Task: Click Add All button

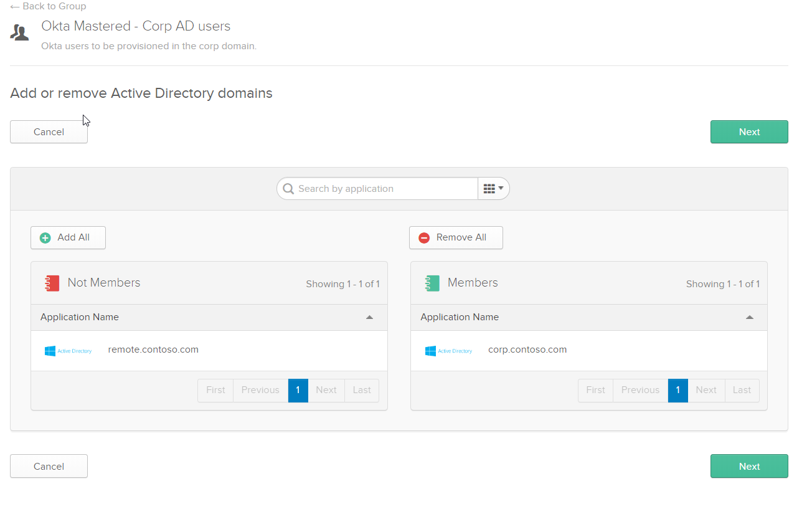Action: (x=68, y=237)
